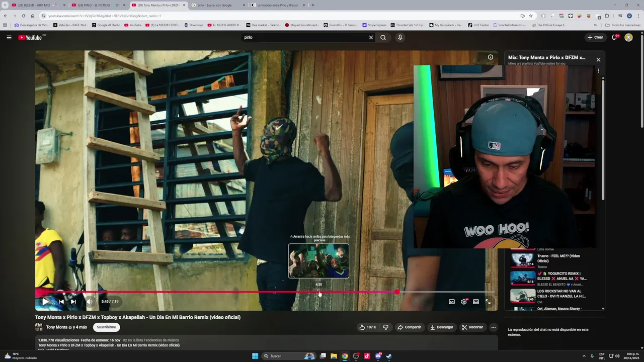Close the active Tony Monta tab

(184, 5)
